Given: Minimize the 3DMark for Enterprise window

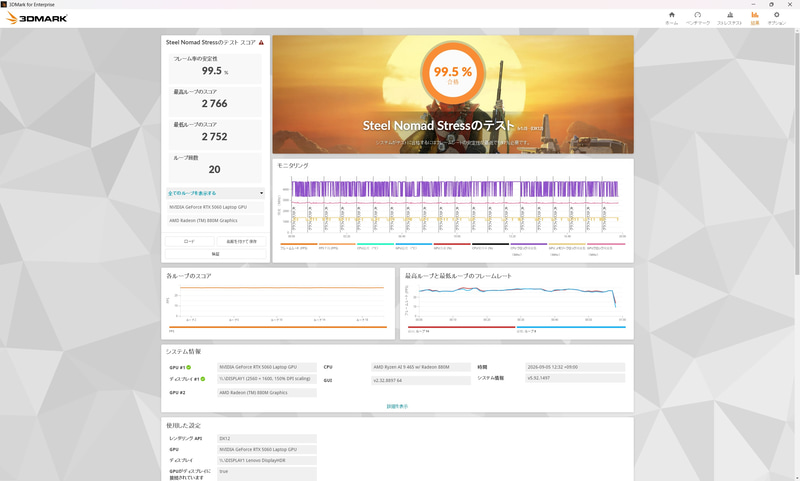Looking at the screenshot, I should click(754, 4).
